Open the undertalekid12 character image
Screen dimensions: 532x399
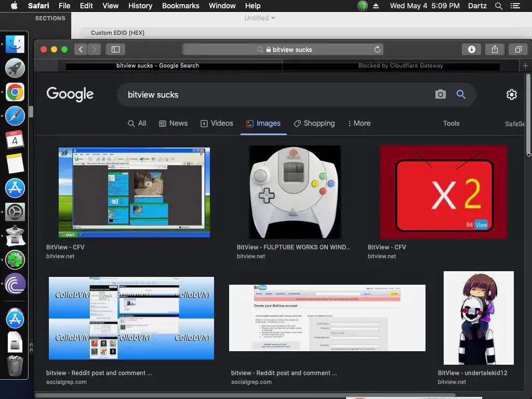(478, 318)
